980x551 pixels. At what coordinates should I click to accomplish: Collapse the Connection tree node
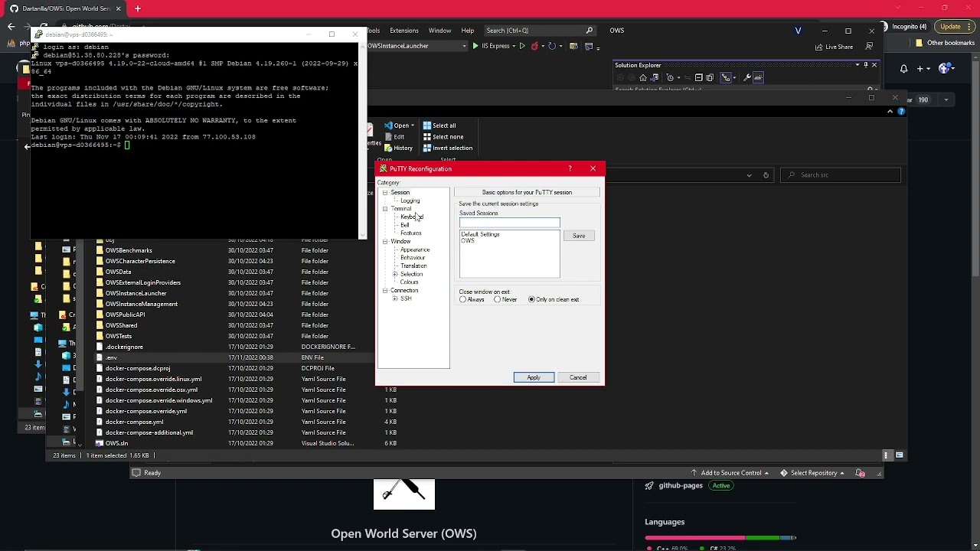click(x=385, y=291)
